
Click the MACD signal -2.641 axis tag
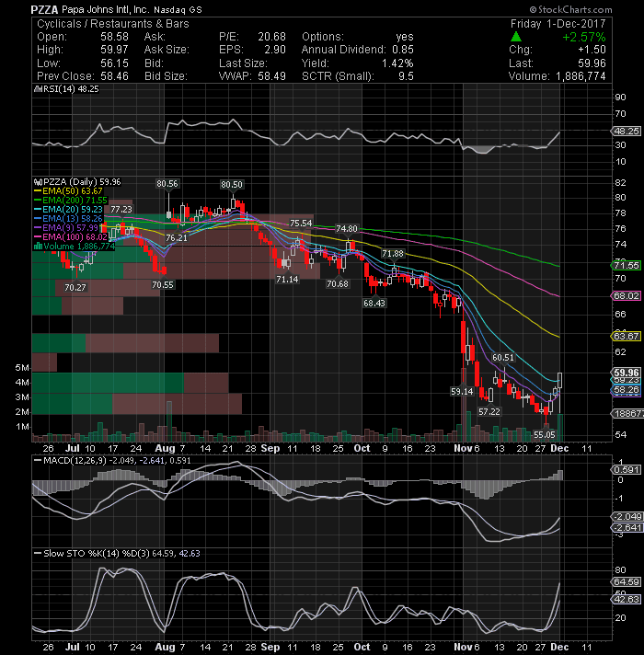(x=626, y=528)
